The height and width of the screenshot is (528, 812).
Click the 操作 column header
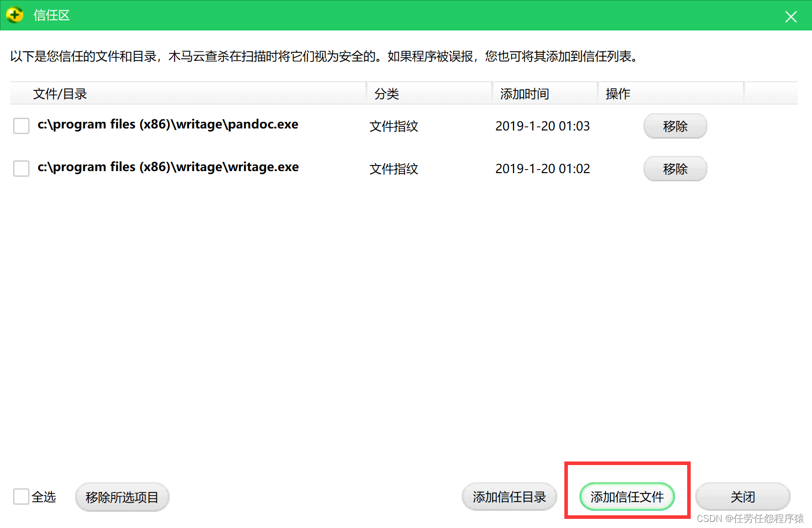click(671, 93)
